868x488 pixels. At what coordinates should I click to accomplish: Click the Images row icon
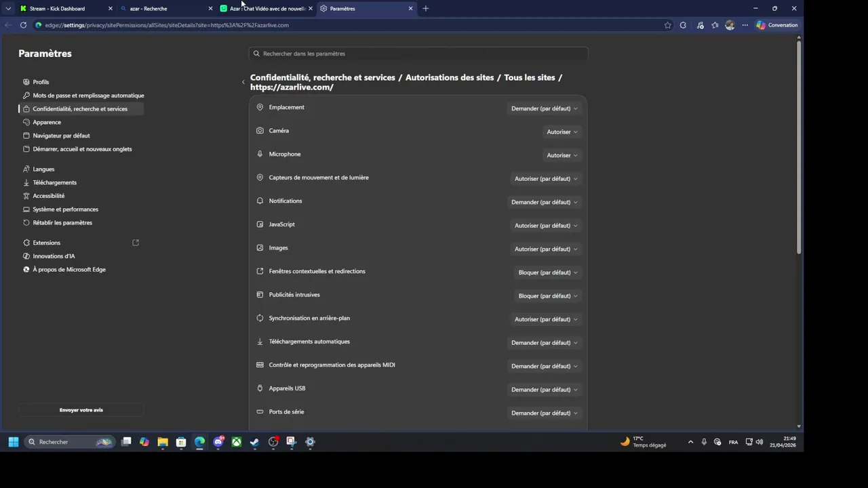(260, 248)
